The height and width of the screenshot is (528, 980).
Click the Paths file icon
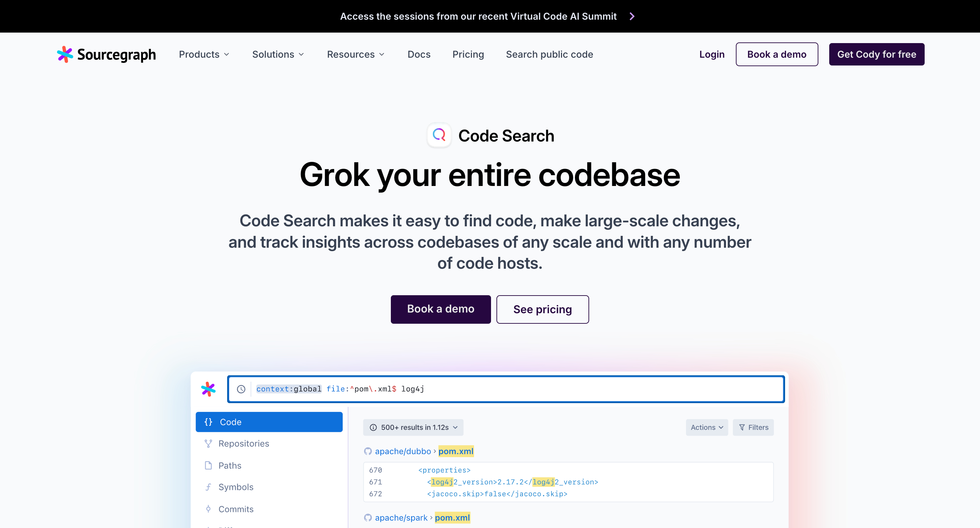point(208,465)
